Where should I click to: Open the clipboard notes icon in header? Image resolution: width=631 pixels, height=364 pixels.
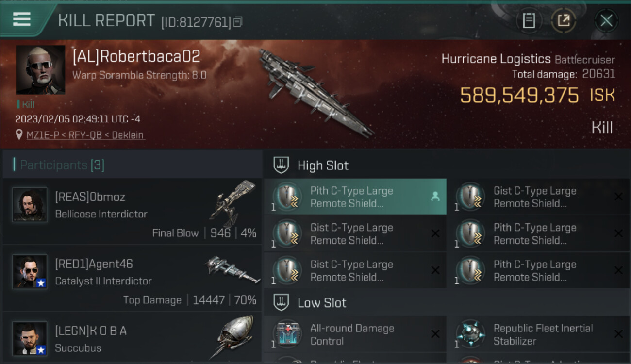point(529,20)
